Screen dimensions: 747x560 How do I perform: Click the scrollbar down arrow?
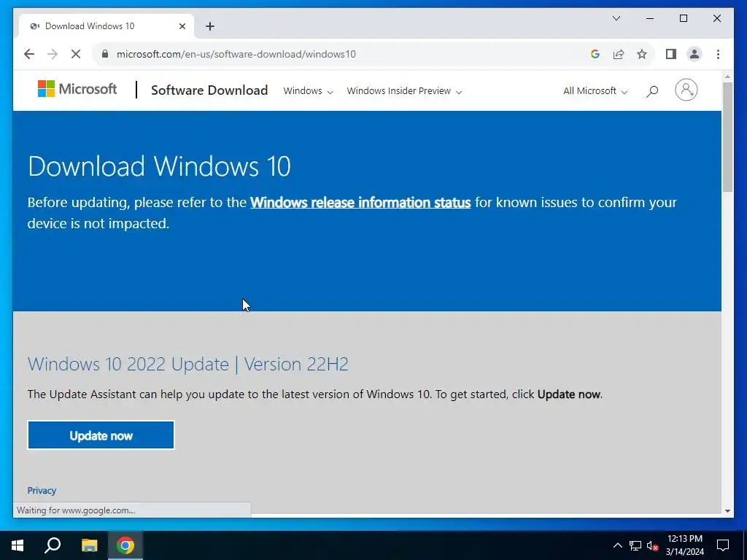727,511
